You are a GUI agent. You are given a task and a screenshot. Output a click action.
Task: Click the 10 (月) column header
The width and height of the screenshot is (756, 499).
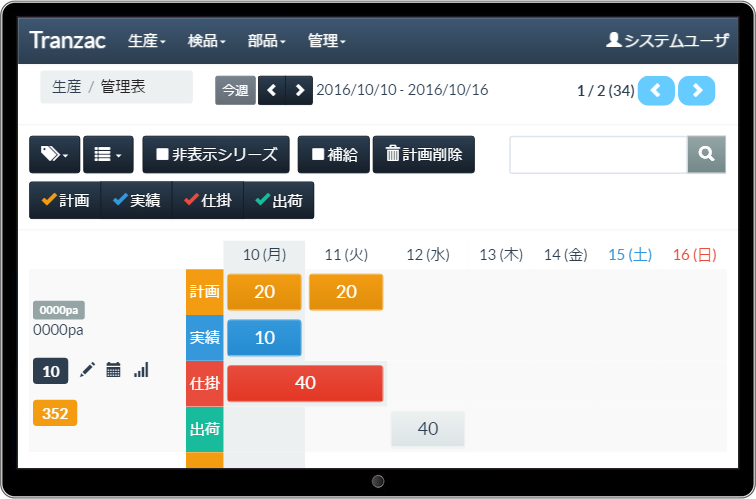264,255
